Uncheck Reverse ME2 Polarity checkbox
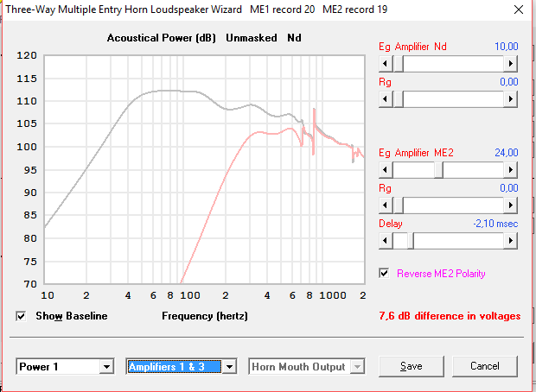Image resolution: width=536 pixels, height=392 pixels. pos(384,273)
